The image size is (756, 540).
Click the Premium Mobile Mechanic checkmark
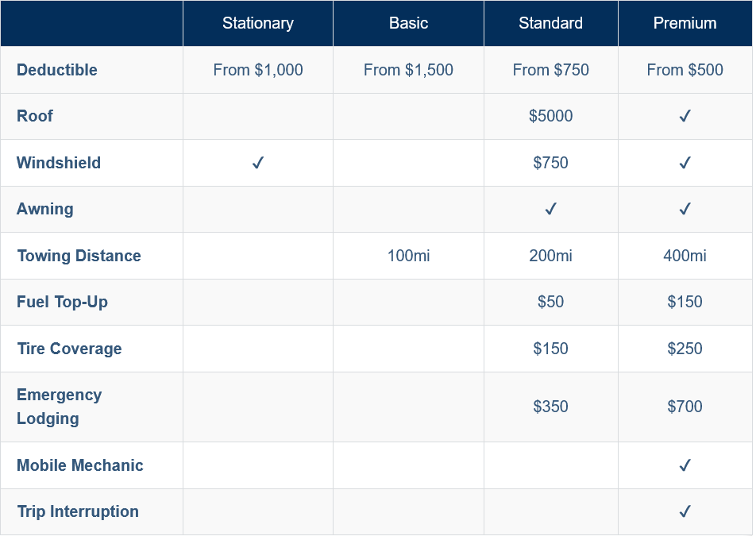coord(685,465)
